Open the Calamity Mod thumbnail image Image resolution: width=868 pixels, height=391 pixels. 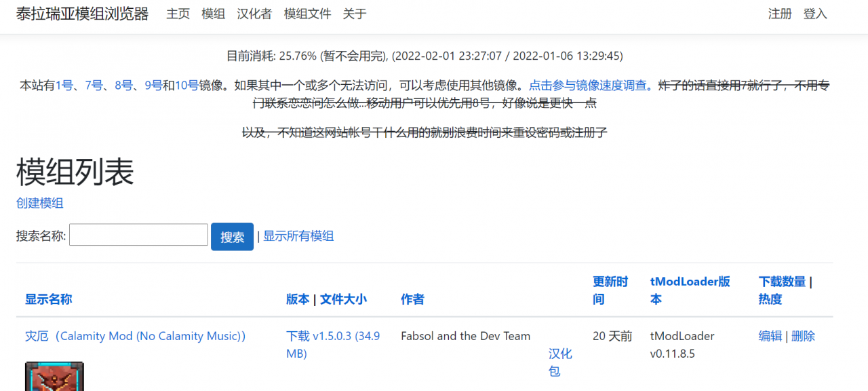point(54,377)
